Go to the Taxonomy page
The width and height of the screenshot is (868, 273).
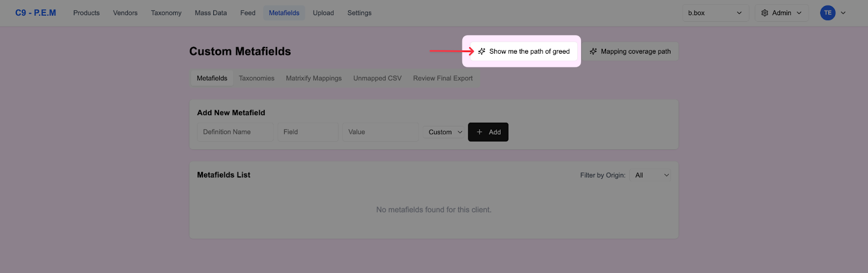tap(166, 13)
